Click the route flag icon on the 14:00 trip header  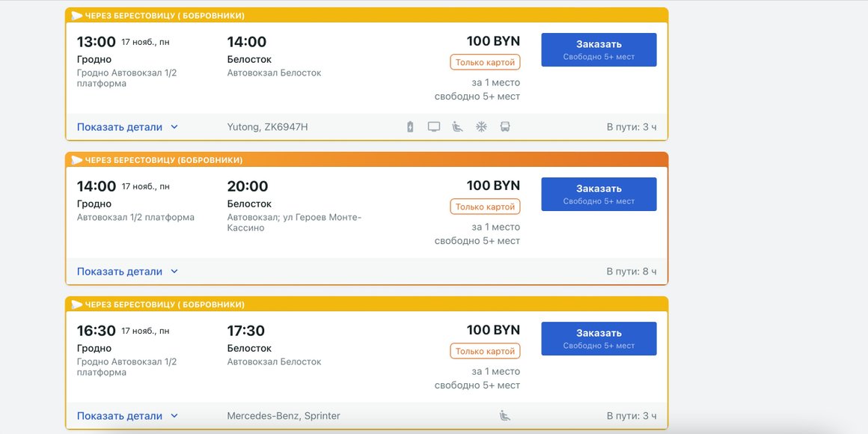coord(76,160)
